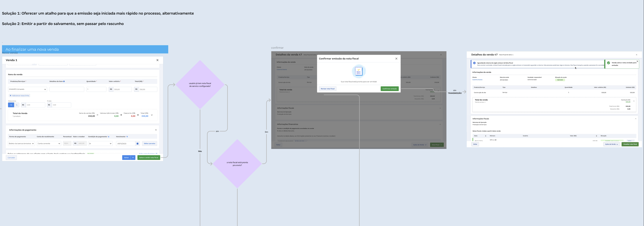Open the Vencimento calendar picker icon

(x=137, y=144)
